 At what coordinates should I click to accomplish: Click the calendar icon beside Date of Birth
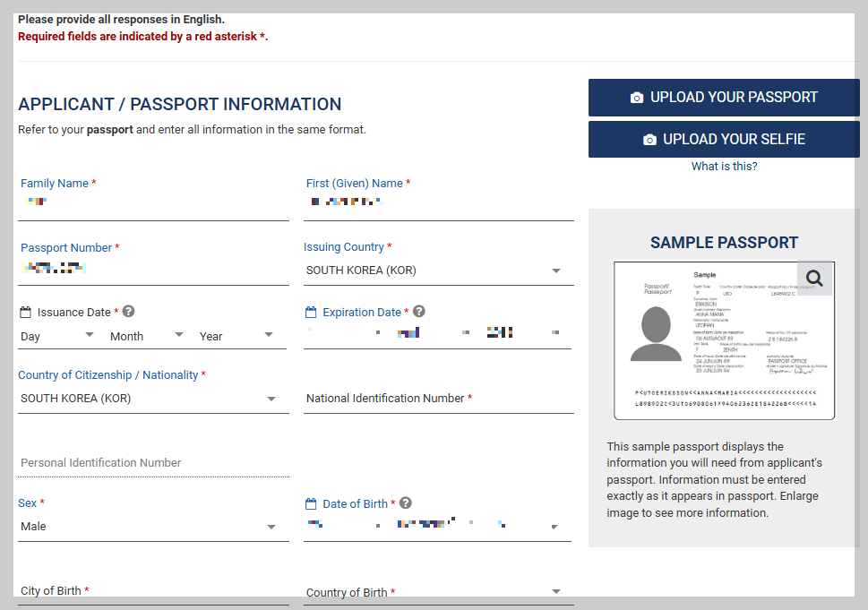coord(311,503)
